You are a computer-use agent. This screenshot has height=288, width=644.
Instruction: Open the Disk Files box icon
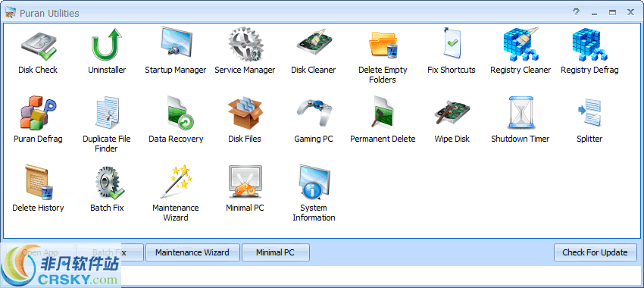245,113
